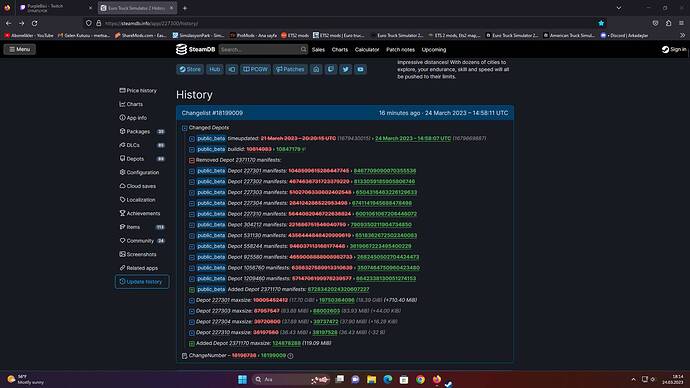Image resolution: width=690 pixels, height=388 pixels.
Task: Click the info icon beside ChangeNumber
Action: pos(290,356)
